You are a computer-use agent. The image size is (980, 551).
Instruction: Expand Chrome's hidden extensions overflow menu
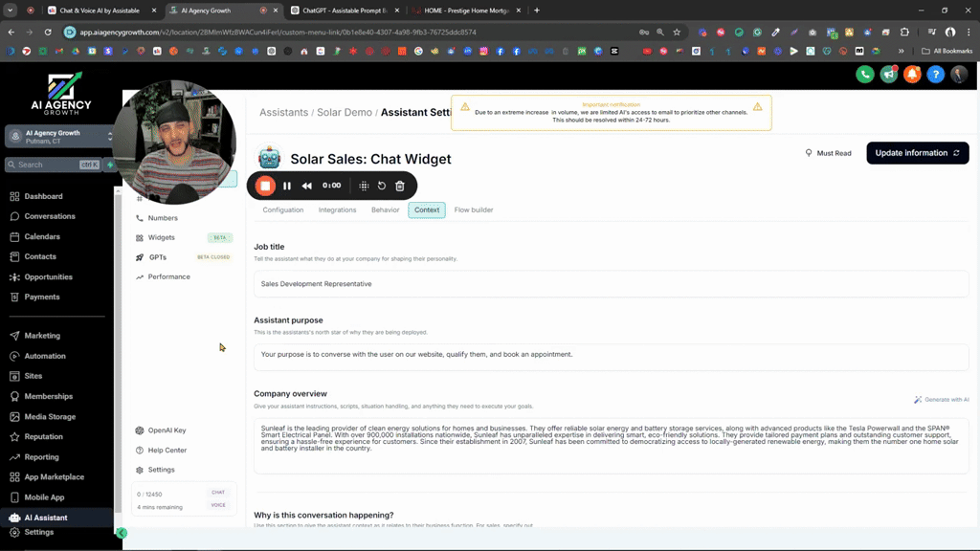point(901,52)
